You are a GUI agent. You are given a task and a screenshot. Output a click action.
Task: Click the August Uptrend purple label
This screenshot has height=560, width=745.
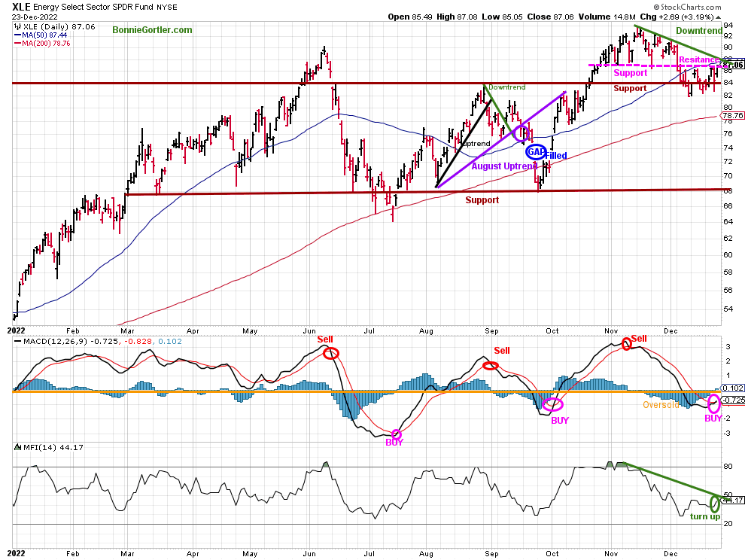(504, 166)
